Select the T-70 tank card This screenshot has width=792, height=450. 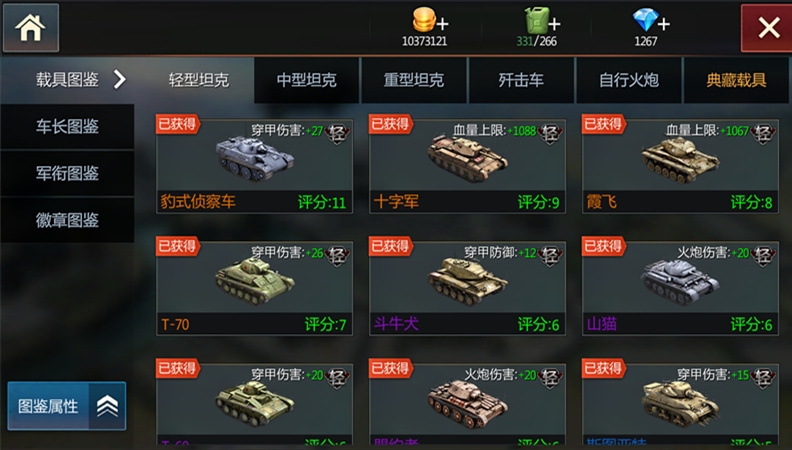point(254,288)
